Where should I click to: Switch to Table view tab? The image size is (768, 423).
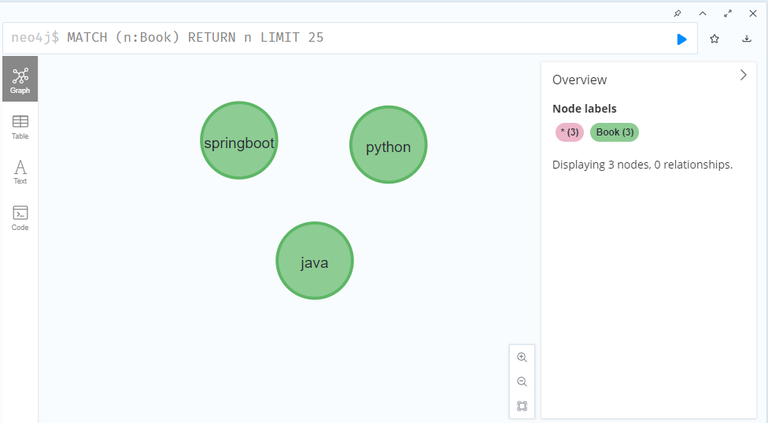(x=20, y=126)
